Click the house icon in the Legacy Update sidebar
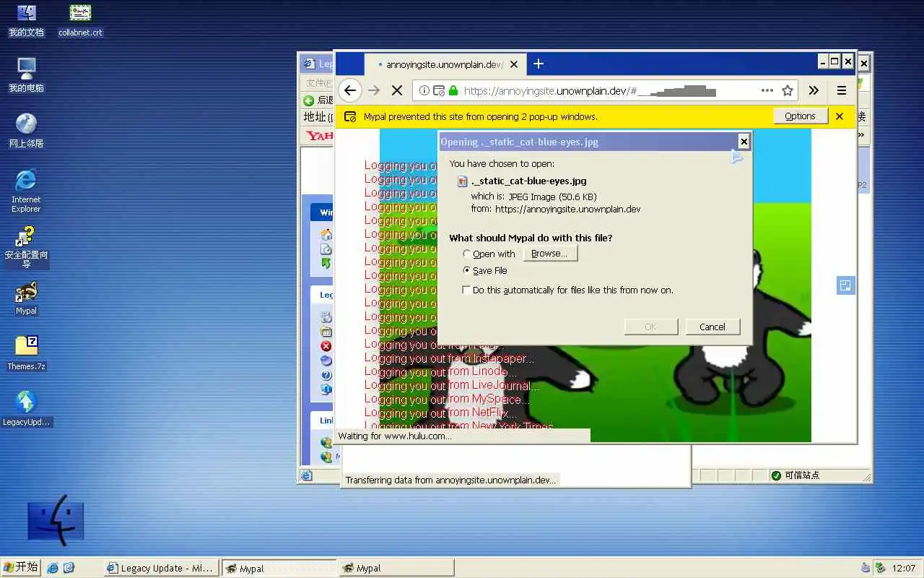924x578 pixels. [326, 235]
